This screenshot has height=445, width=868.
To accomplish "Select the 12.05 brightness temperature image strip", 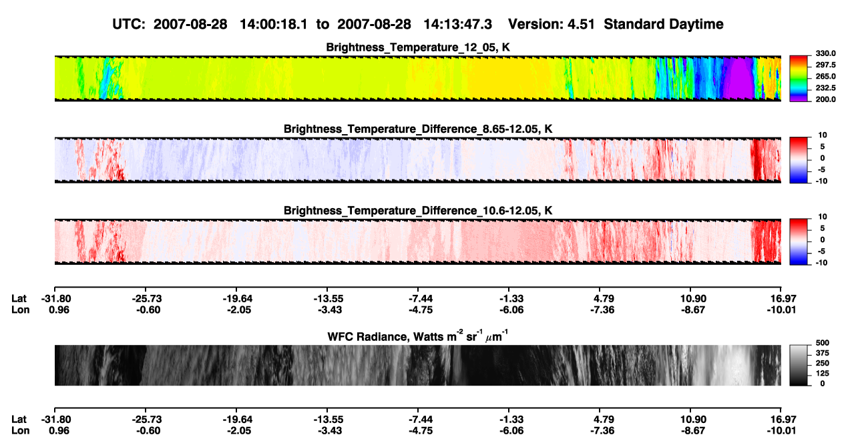I will (x=417, y=79).
